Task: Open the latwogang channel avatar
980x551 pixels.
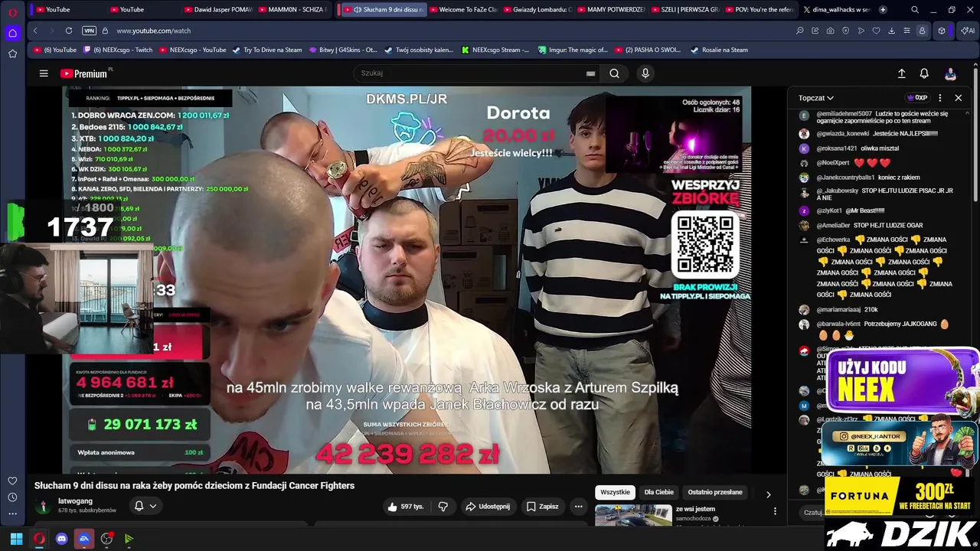Action: point(43,506)
